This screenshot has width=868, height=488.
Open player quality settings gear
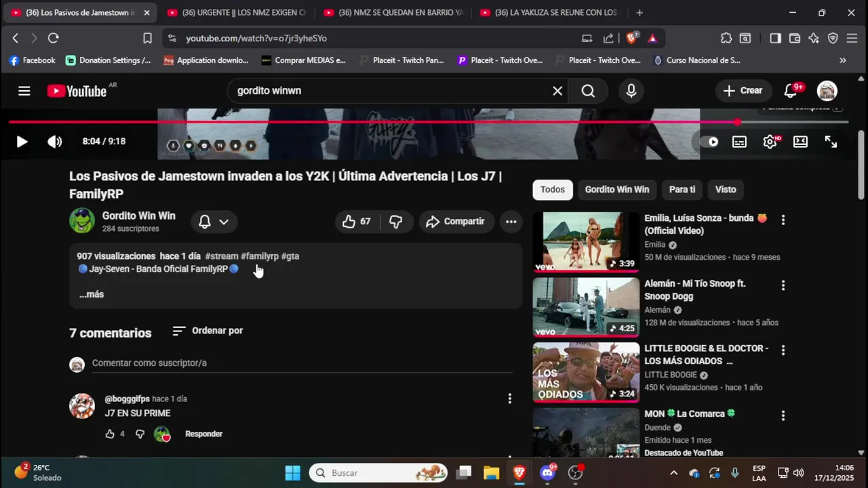click(x=770, y=142)
